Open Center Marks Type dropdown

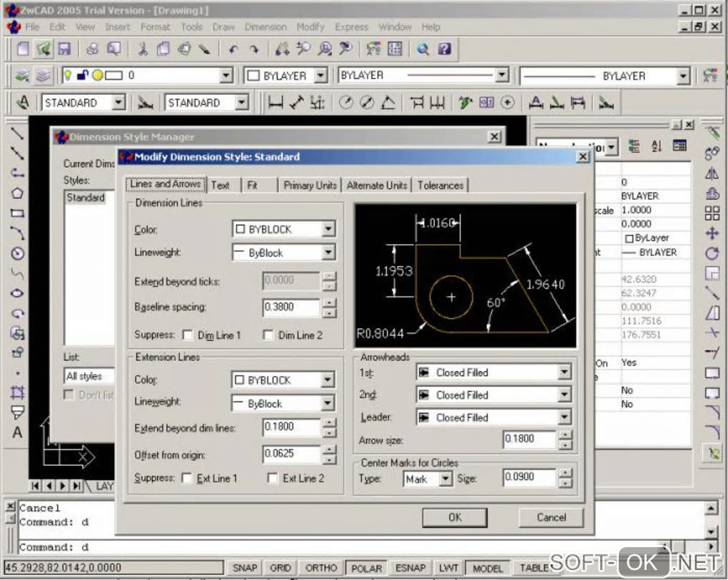coord(445,479)
